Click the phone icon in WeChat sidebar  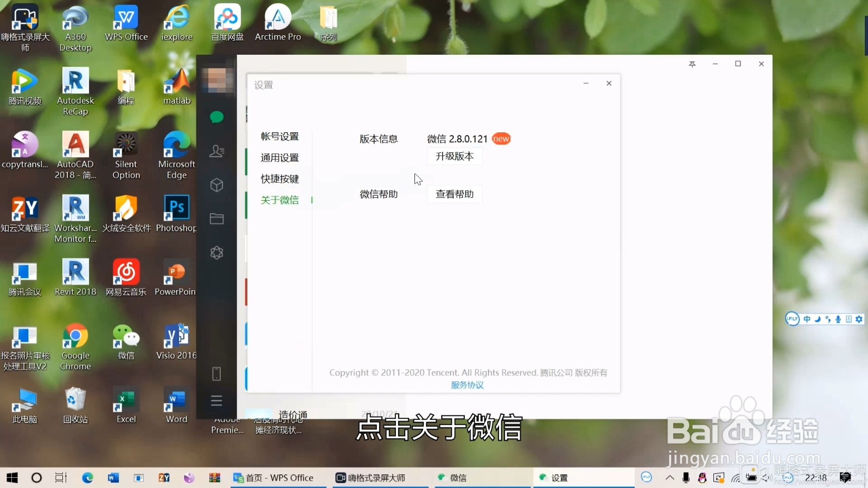[x=216, y=374]
